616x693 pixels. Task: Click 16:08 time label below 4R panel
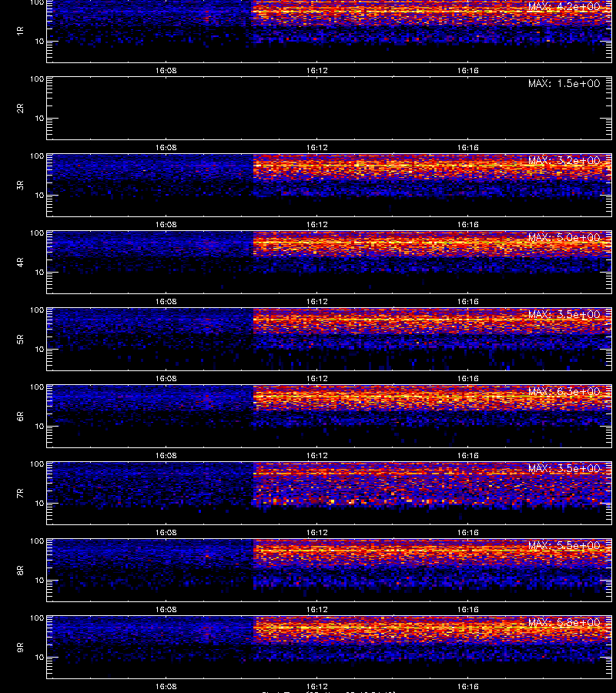(166, 301)
